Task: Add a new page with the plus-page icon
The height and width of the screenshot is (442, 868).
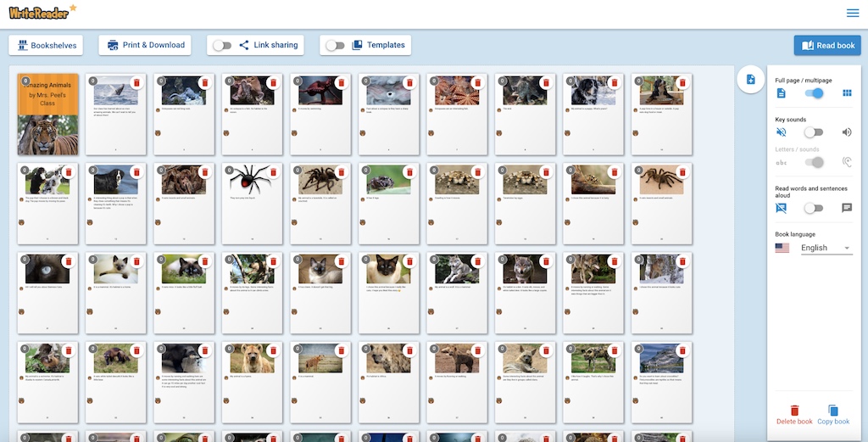Action: coord(751,80)
